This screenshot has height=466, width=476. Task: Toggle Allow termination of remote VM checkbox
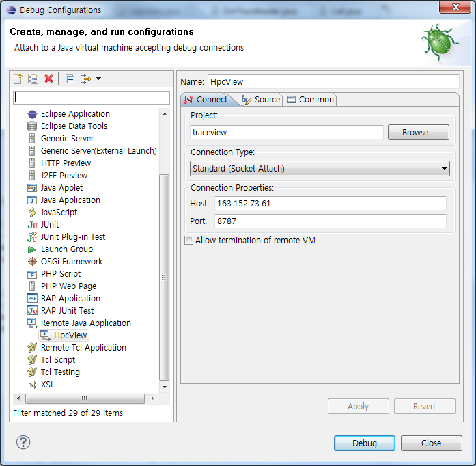[188, 241]
